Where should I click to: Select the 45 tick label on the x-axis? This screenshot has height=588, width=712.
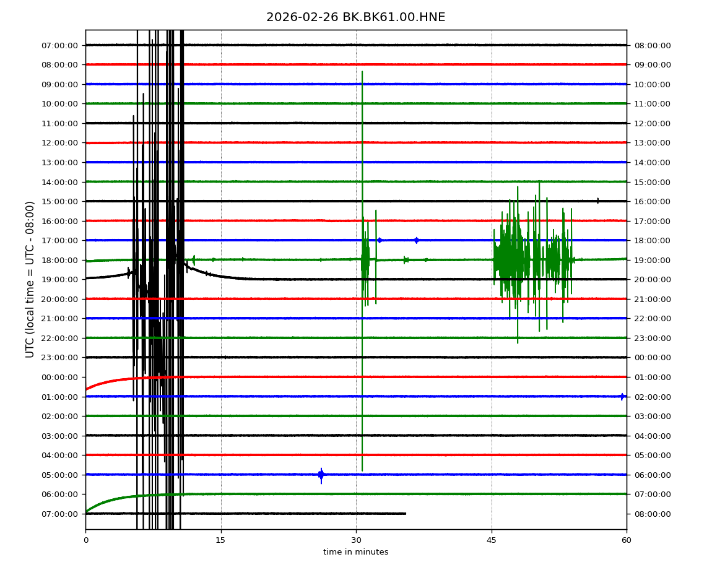pos(492,540)
